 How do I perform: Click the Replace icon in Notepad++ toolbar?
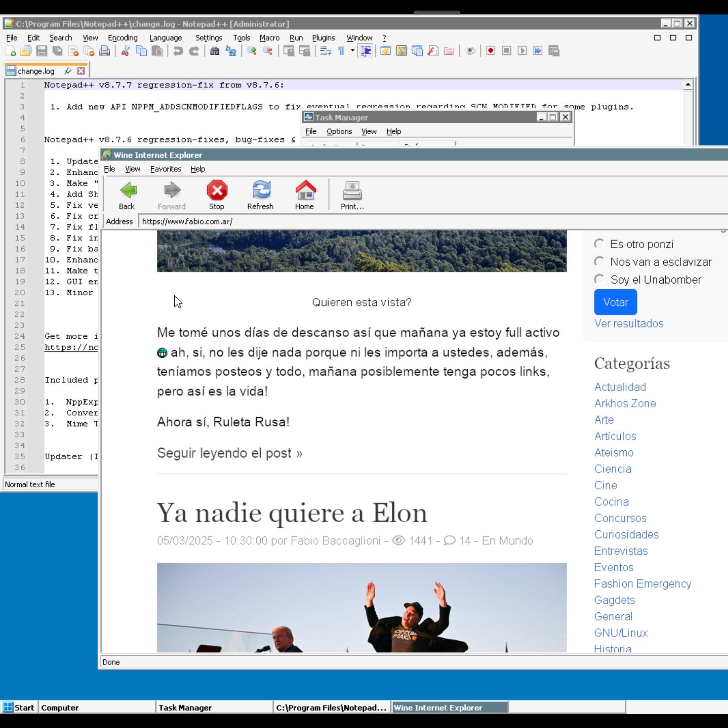pos(231,51)
